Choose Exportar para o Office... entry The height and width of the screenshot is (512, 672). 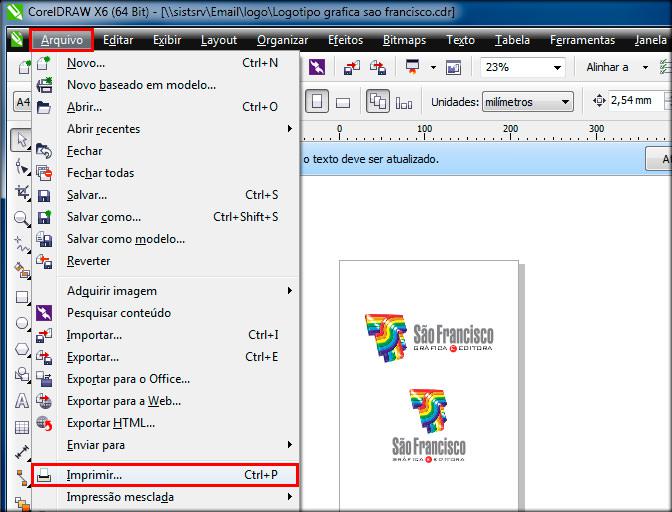(165, 379)
